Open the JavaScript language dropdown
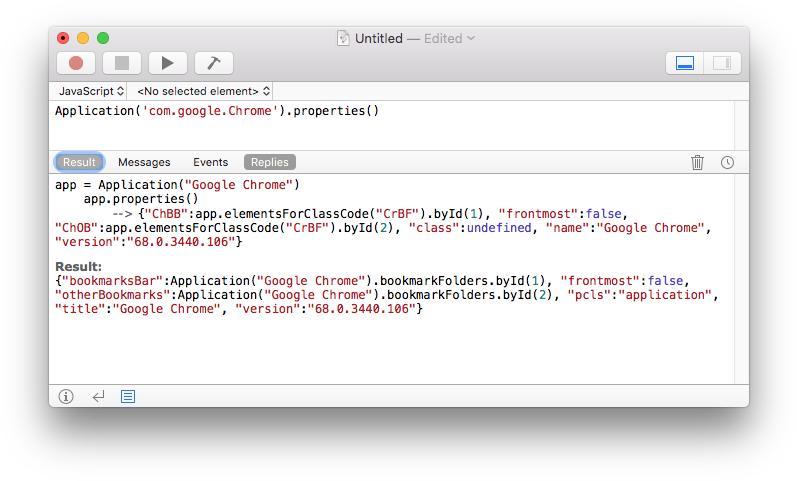This screenshot has width=797, height=481. 90,91
